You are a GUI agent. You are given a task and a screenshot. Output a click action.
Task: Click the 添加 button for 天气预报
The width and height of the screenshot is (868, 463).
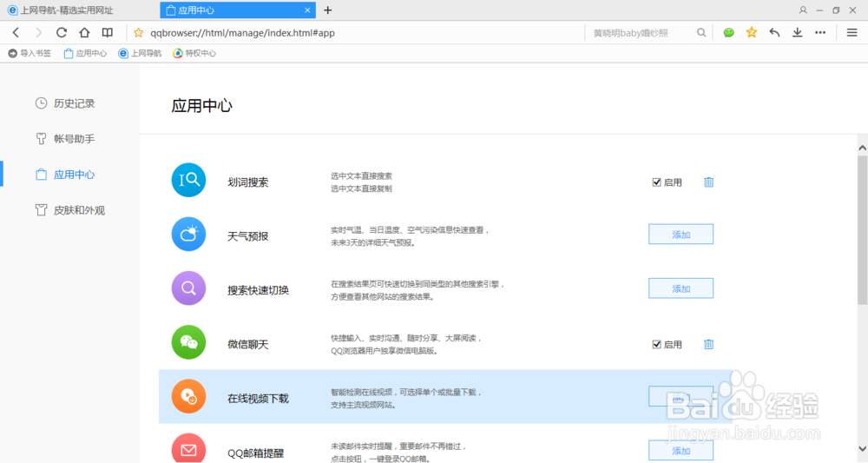pos(681,235)
